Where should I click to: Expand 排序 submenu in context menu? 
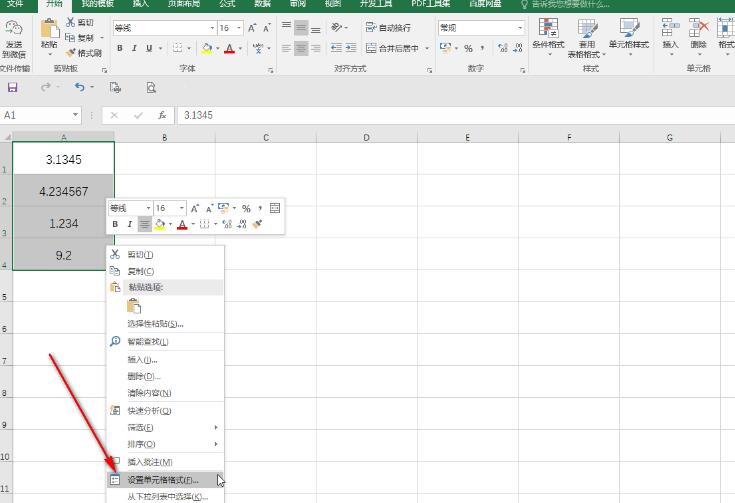216,444
